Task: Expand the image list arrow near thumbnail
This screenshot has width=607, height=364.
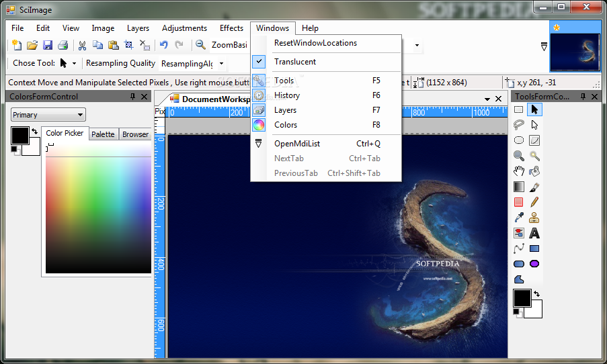Action: (x=544, y=46)
